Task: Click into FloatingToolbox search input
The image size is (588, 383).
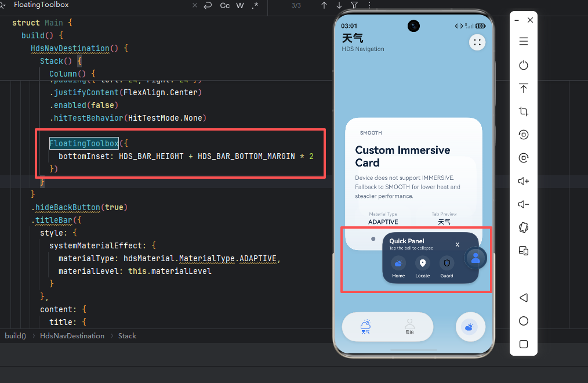Action: 101,5
